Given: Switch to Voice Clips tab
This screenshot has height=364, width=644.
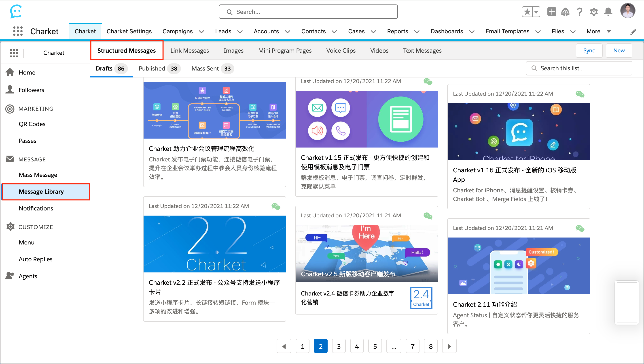Looking at the screenshot, I should tap(341, 51).
